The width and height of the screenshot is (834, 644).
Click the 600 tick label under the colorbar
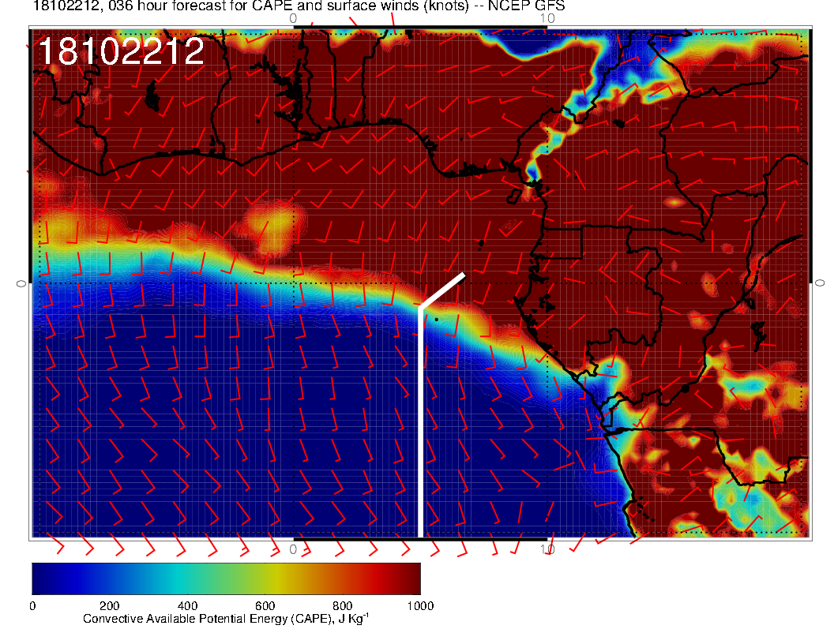click(265, 606)
